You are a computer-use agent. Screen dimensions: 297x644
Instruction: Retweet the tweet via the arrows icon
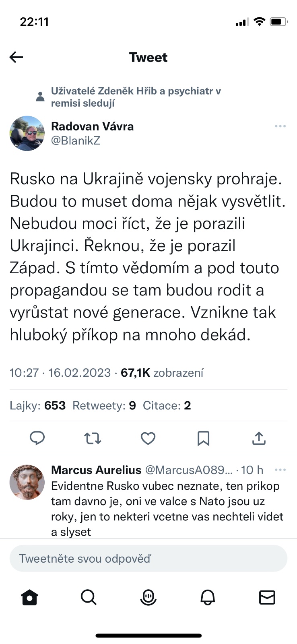coord(93,438)
